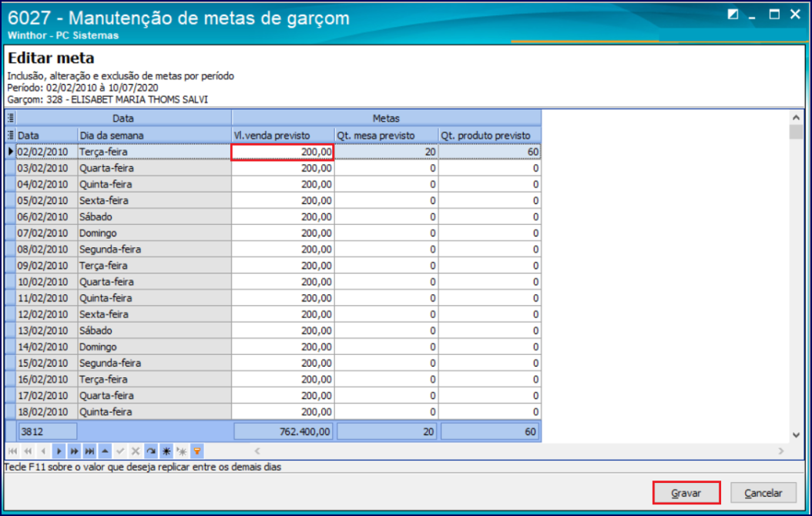Select Qt. mesa previsto cell showing 20 for 02/02/2010
The width and height of the screenshot is (812, 516).
point(386,152)
